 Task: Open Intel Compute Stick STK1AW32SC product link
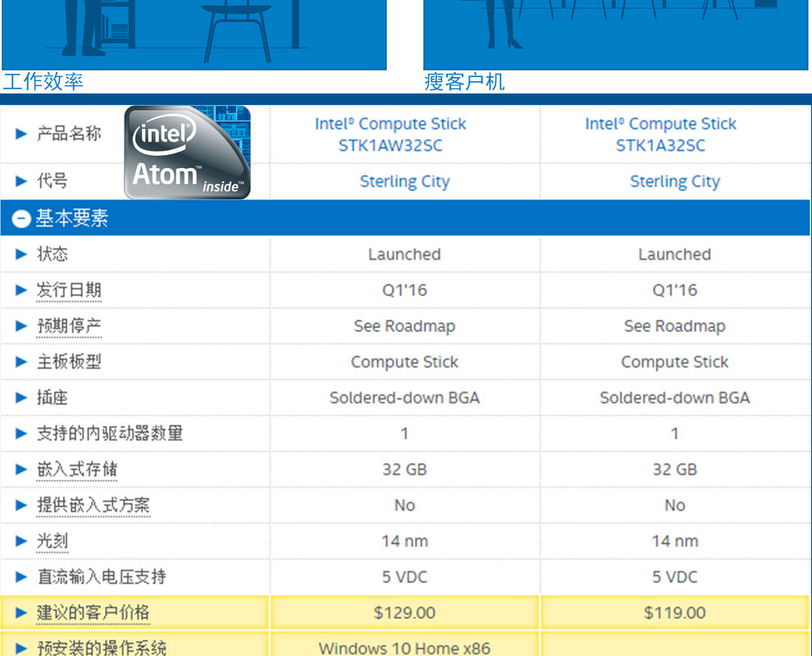tap(390, 134)
